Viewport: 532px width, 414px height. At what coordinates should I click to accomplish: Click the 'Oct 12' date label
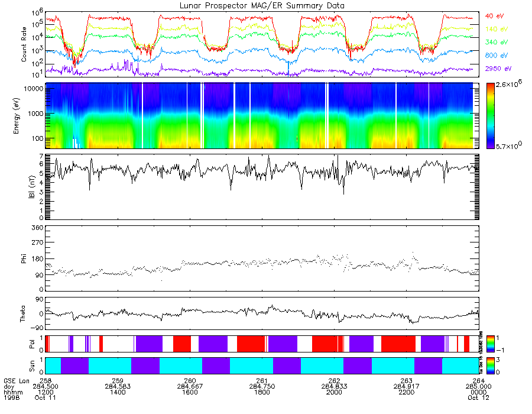pos(478,397)
